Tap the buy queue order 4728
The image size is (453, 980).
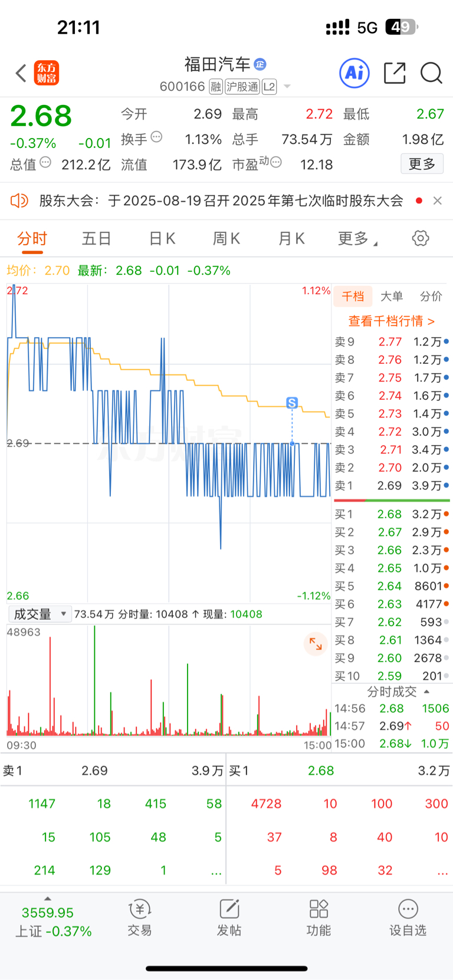[x=266, y=804]
